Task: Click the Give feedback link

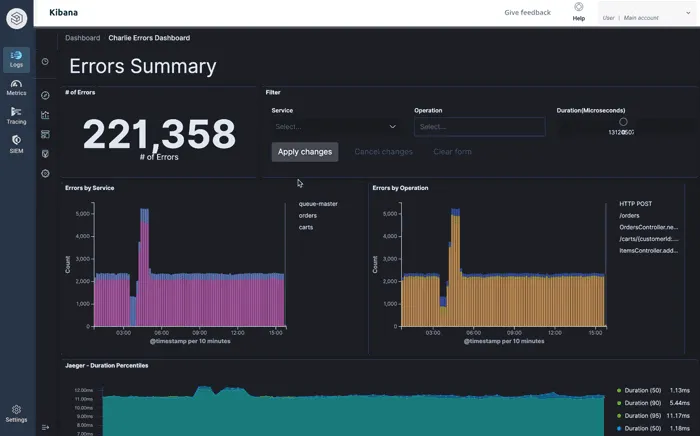Action: pyautogui.click(x=527, y=13)
